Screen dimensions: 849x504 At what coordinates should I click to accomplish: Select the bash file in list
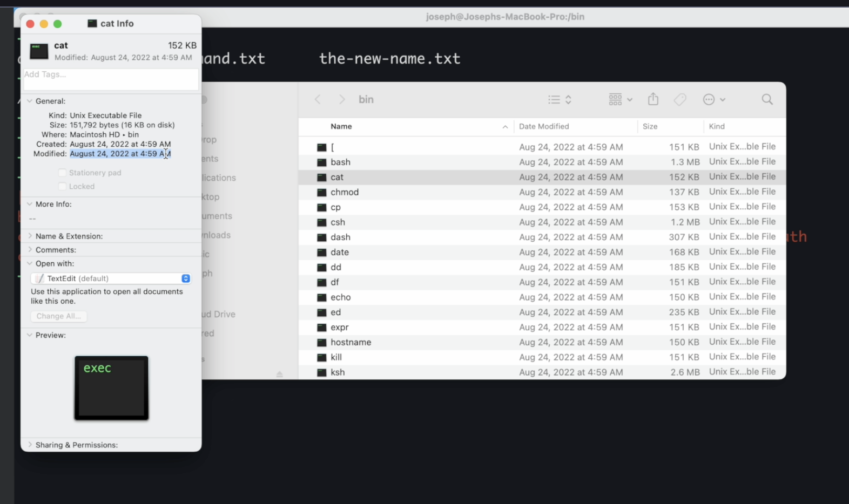pos(340,162)
